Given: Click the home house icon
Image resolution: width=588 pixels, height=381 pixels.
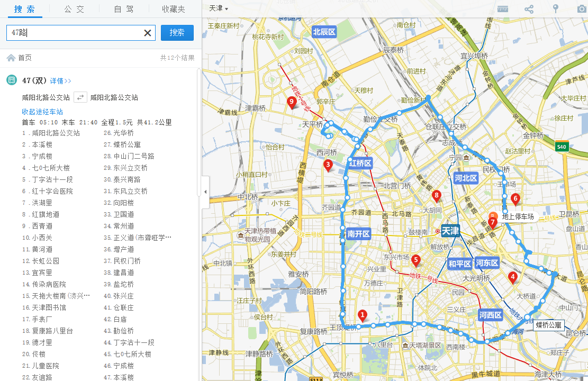Looking at the screenshot, I should [x=11, y=58].
